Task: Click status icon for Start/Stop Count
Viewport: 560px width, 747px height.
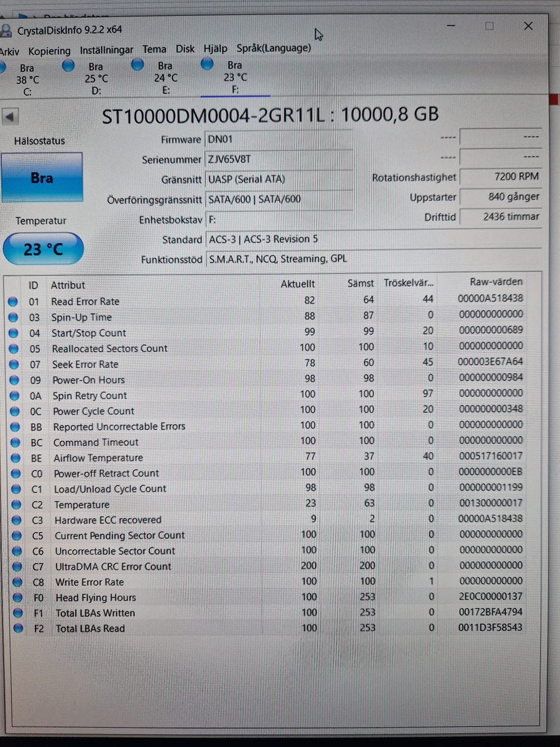Action: pos(13,333)
